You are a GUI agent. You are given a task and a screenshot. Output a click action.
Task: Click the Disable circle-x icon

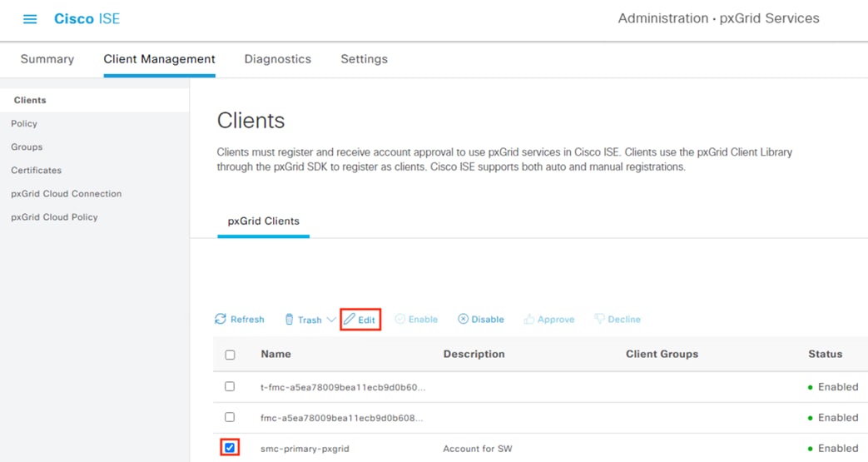coord(464,319)
